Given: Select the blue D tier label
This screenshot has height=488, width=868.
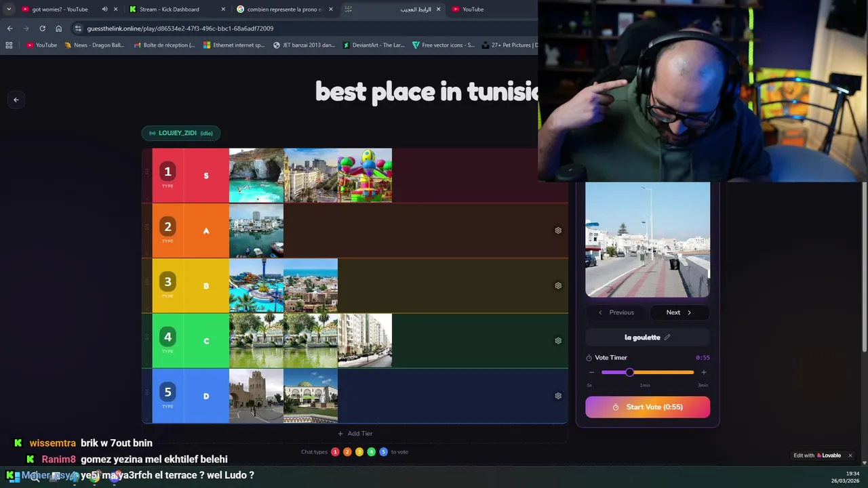Looking at the screenshot, I should [x=206, y=396].
